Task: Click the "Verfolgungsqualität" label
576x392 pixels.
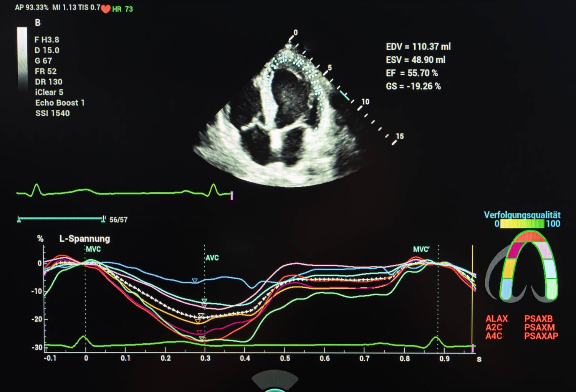Action: click(522, 215)
